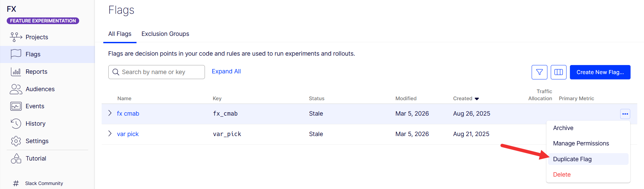Sort by Created column arrow
This screenshot has height=189, width=644.
(477, 99)
